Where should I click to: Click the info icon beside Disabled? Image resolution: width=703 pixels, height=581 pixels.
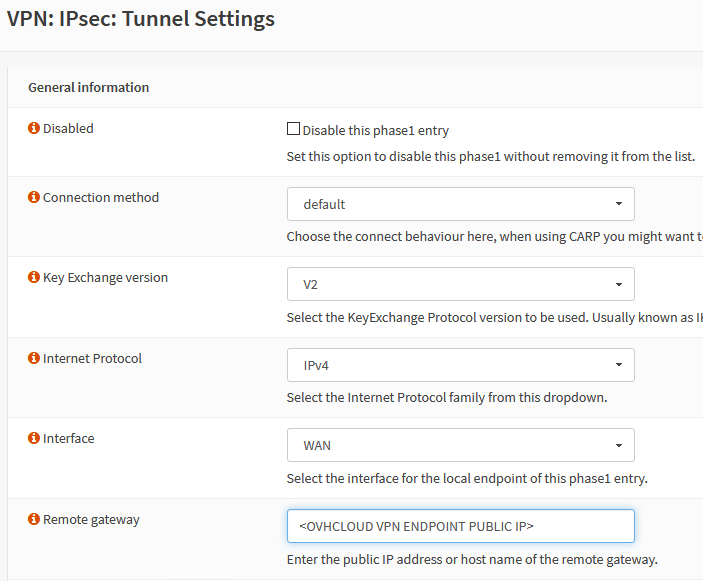pos(34,128)
